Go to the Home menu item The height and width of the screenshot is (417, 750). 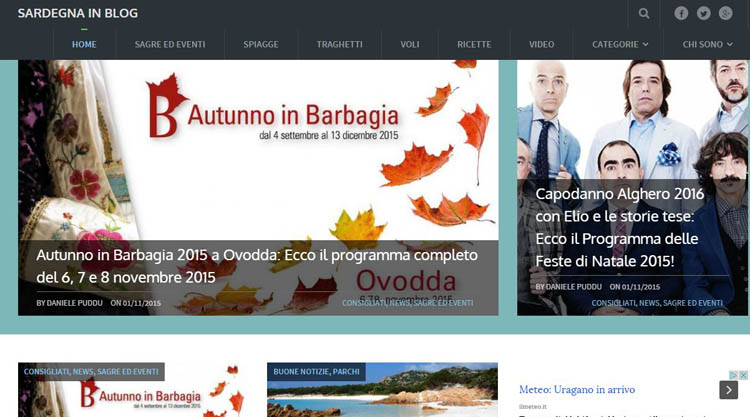coord(84,44)
